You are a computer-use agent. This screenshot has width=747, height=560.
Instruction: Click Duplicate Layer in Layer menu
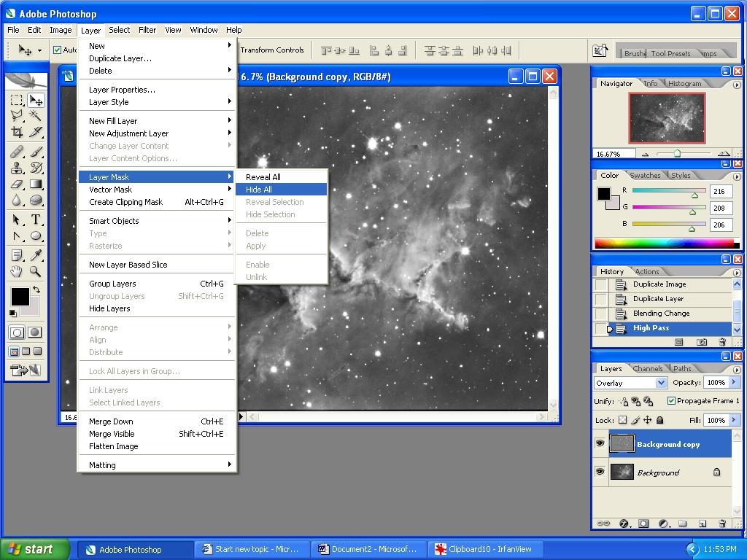158,58
